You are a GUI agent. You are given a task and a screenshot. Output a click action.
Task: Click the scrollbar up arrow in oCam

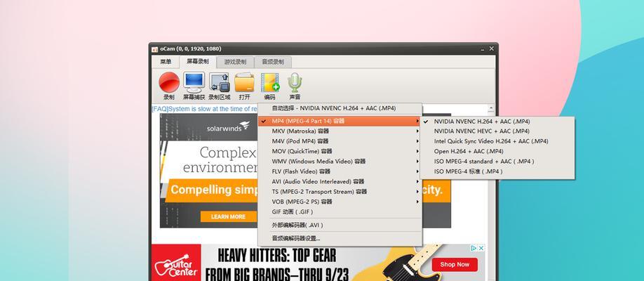tap(491, 109)
